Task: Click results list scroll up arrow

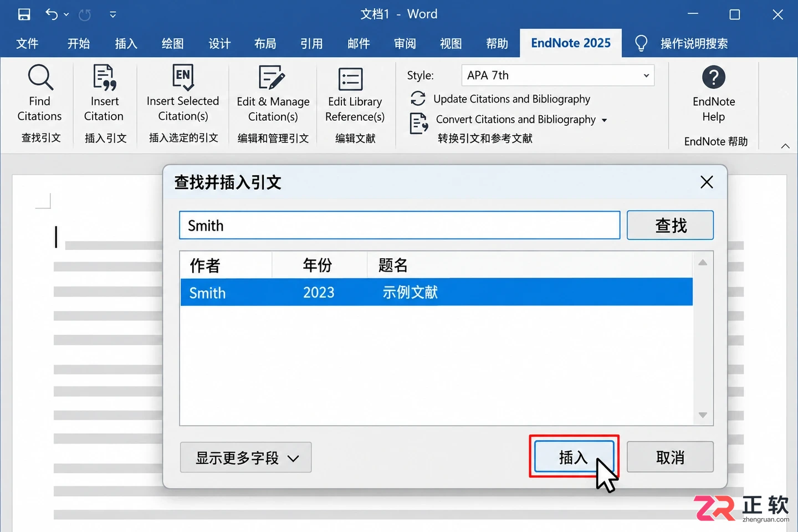Action: [703, 263]
